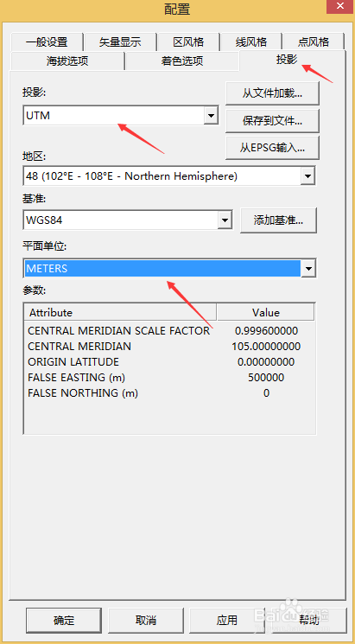Screen dimensions: 355x644
Task: Select the FALSE EASTING (m) row
Action: (169, 378)
